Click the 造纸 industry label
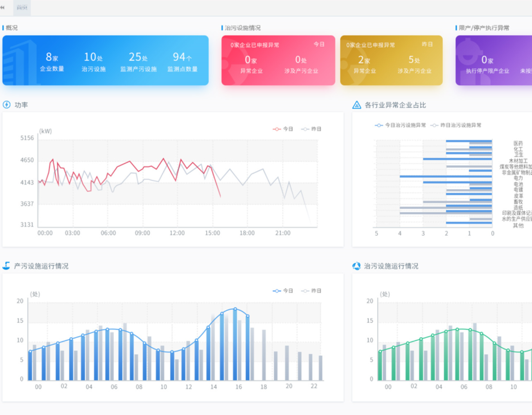This screenshot has width=532, height=415. coord(518,207)
